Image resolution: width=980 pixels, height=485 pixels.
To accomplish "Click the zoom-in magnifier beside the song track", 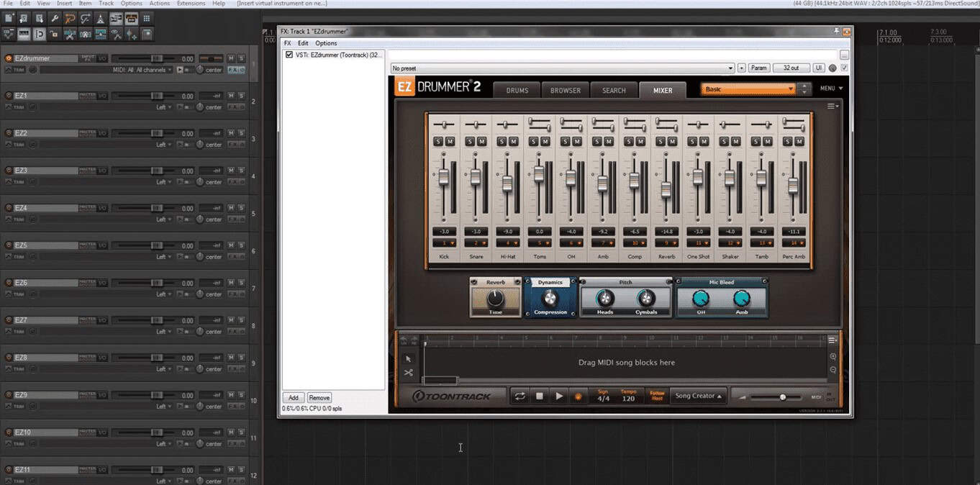I will tap(833, 355).
